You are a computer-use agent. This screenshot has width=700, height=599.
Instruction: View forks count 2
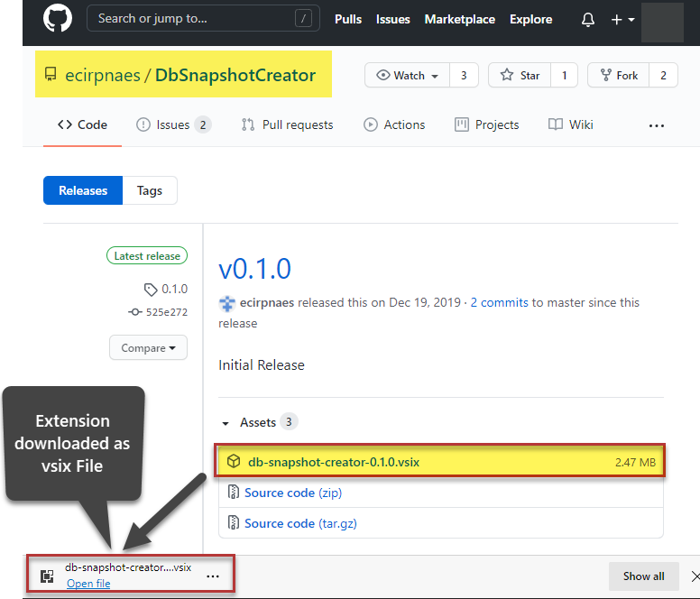point(663,76)
